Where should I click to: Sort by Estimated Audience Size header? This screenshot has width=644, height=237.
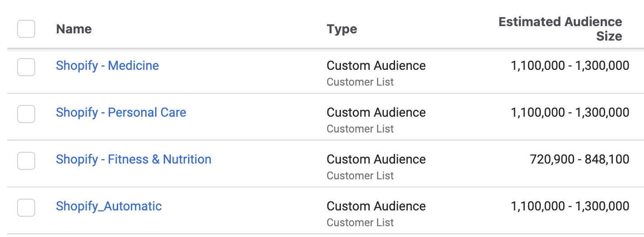pyautogui.click(x=561, y=29)
